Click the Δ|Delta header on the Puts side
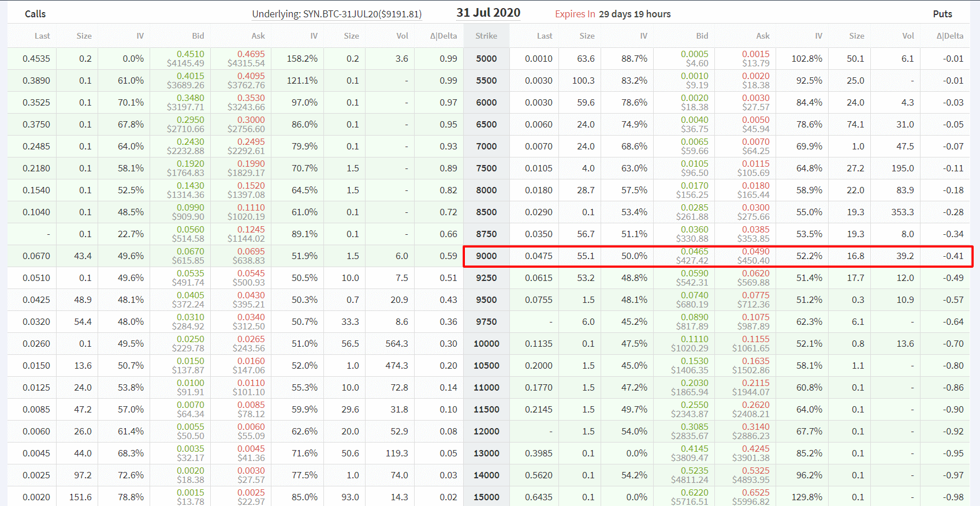Screen dimensions: 980x506 coord(950,36)
